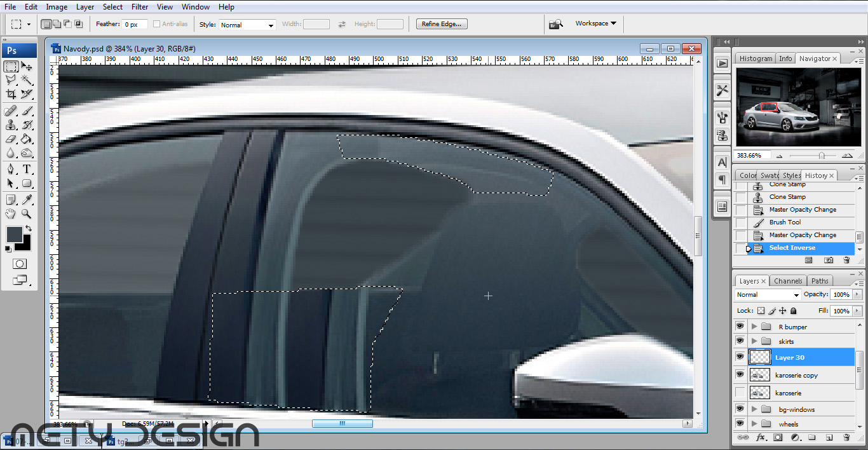Expand the bg-windows group
The height and width of the screenshot is (450, 868).
click(x=754, y=409)
